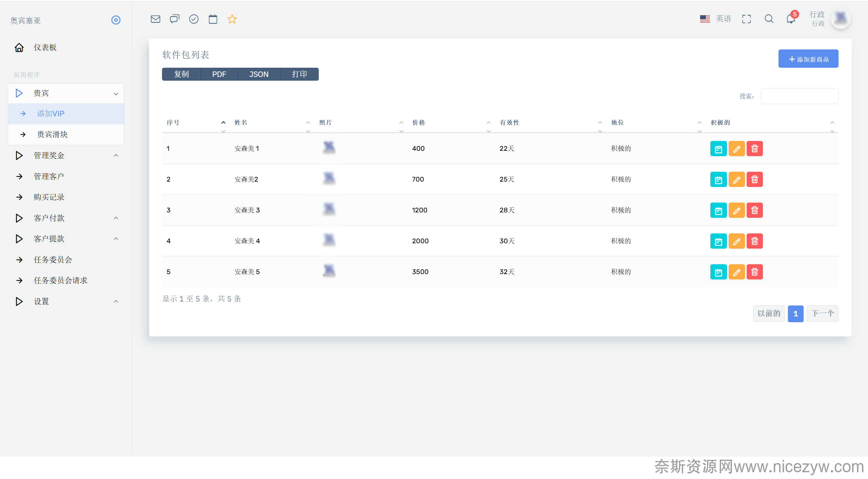The height and width of the screenshot is (479, 868).
Task: Open 贵宾滑块 submenu item
Action: (66, 134)
